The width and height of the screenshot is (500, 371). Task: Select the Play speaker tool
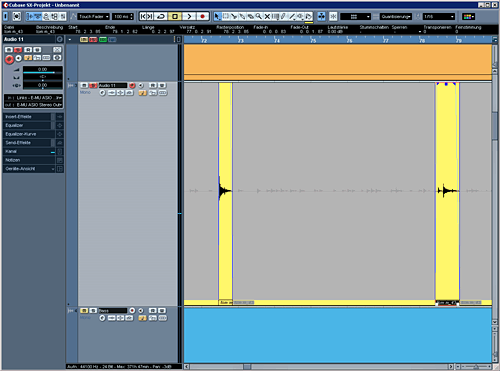click(300, 16)
